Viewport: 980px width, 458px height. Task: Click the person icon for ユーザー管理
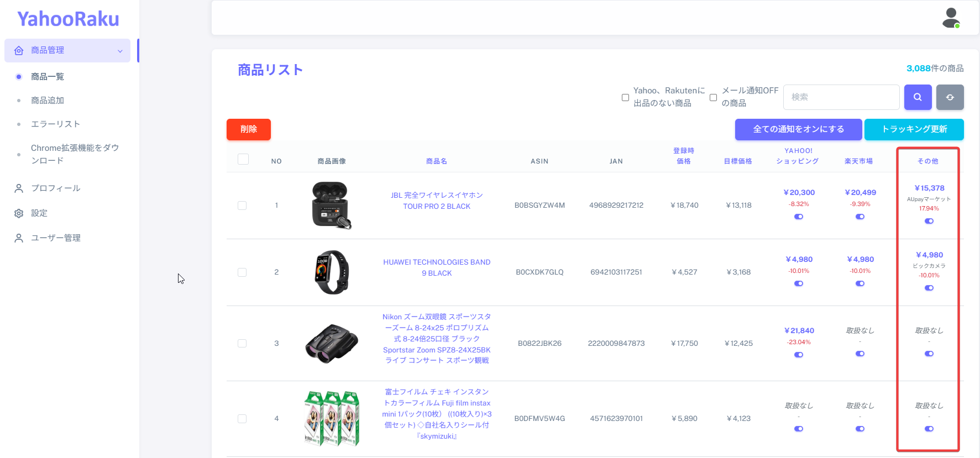click(19, 238)
